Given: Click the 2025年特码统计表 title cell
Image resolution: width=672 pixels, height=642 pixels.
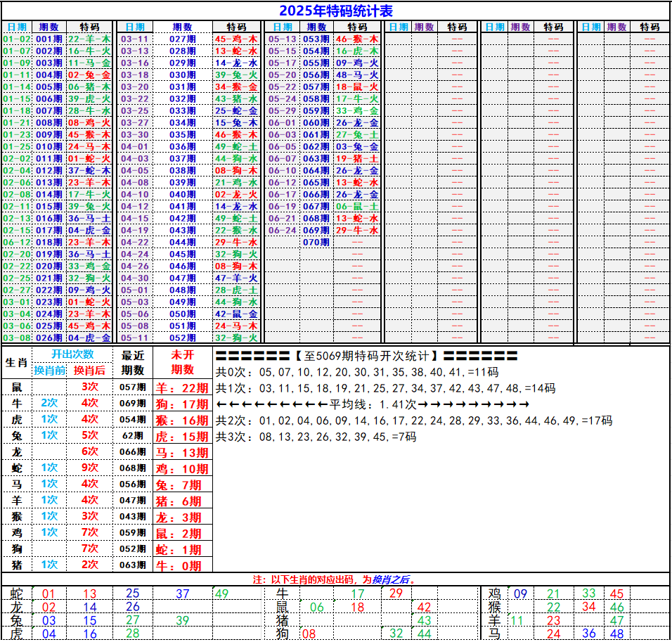Looking at the screenshot, I should pyautogui.click(x=335, y=11).
